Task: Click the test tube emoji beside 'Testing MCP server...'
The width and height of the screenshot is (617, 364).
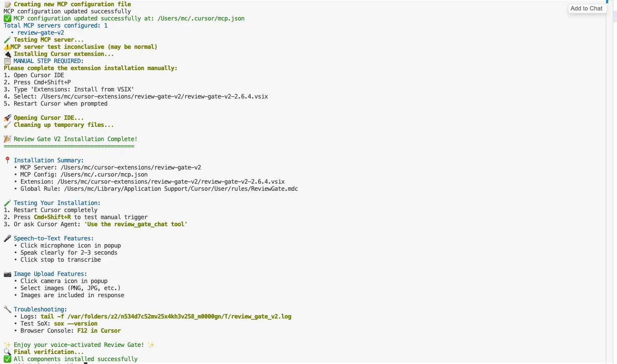Action: click(x=8, y=40)
